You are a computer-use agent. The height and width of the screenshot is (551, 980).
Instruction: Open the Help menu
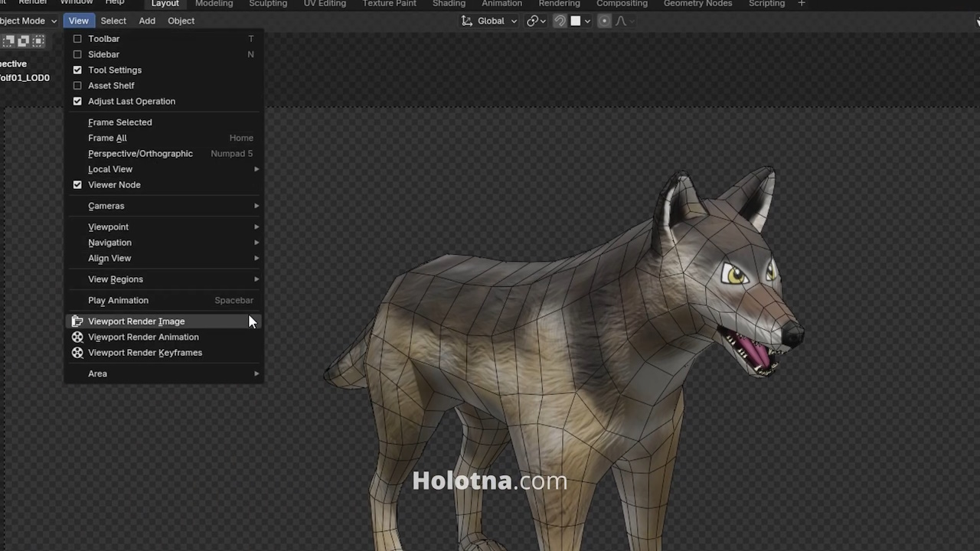(115, 2)
